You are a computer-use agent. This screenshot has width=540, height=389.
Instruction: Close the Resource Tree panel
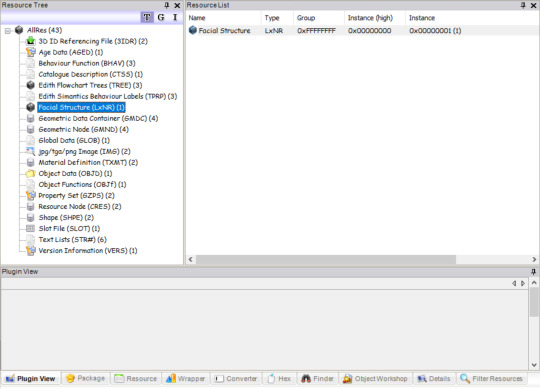pyautogui.click(x=177, y=6)
